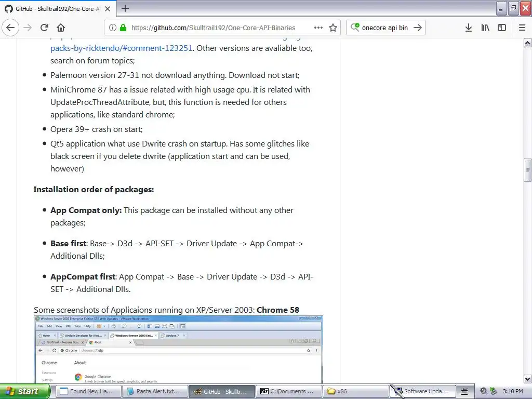Toggle the sidebar view icon
Viewport: 532px width, 399px height.
click(x=502, y=28)
